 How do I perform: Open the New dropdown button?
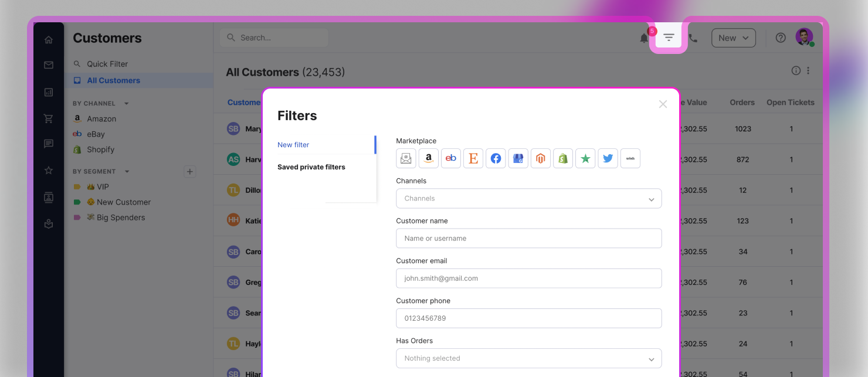733,38
